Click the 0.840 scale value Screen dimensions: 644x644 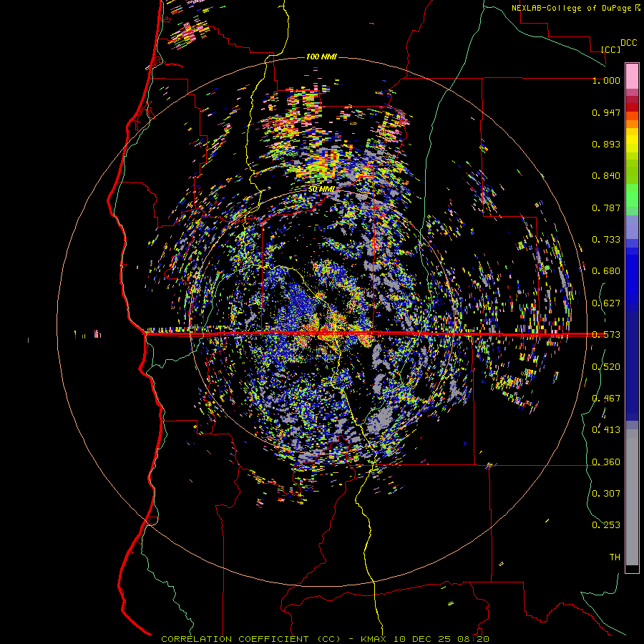click(606, 176)
